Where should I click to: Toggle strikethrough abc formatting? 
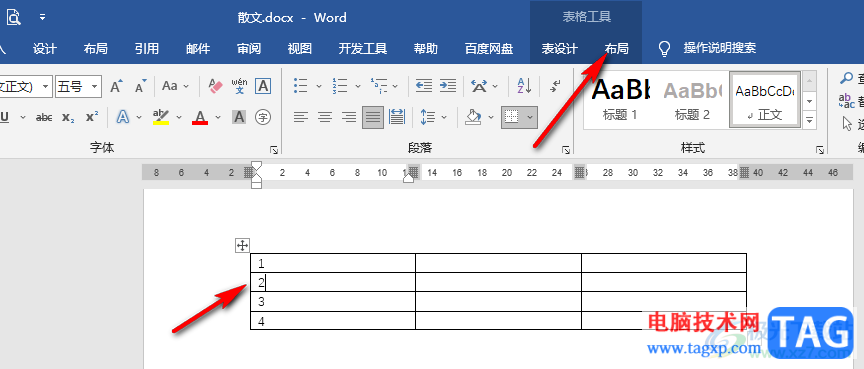44,117
